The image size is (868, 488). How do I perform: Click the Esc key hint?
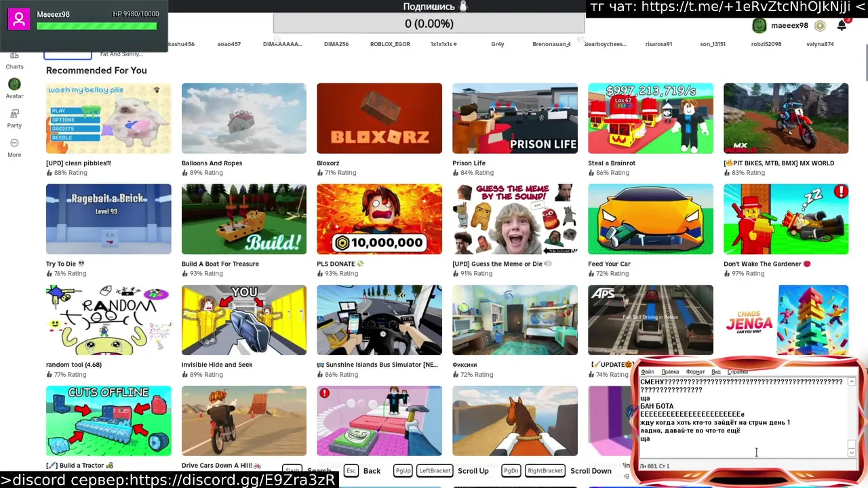coord(351,470)
